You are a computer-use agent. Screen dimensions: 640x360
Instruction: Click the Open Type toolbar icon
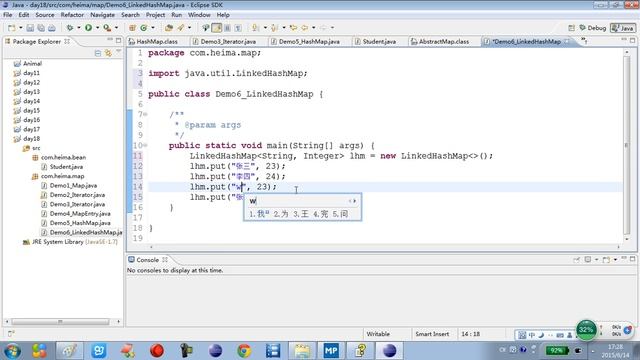[x=169, y=28]
